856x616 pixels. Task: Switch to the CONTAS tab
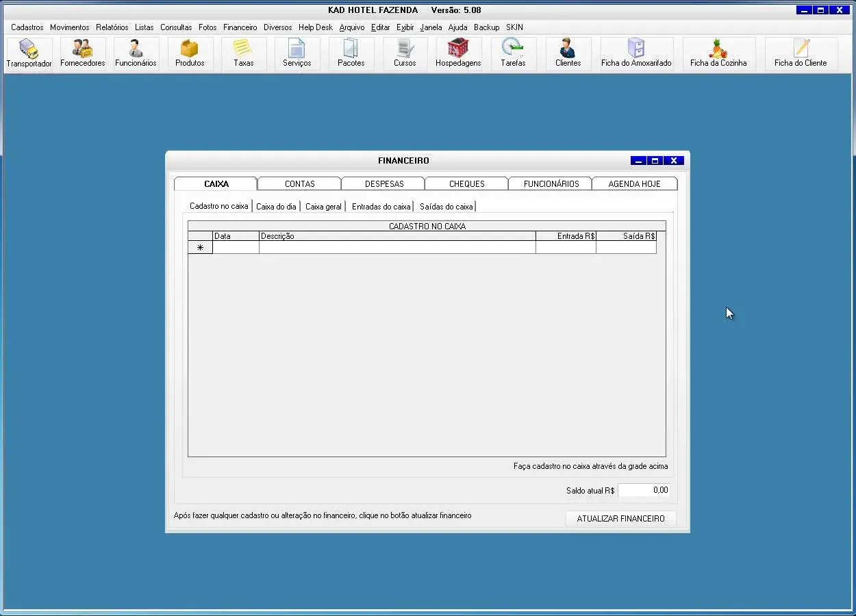[x=299, y=184]
